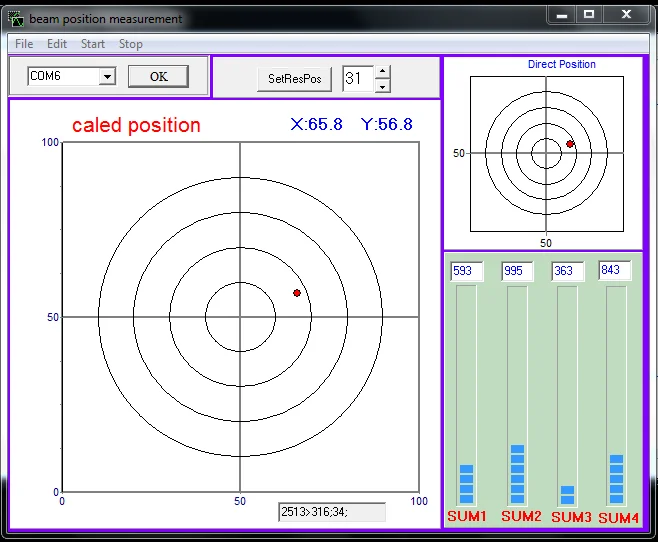Screen dimensions: 658x542
Task: Click the Stop menu item
Action: click(131, 44)
